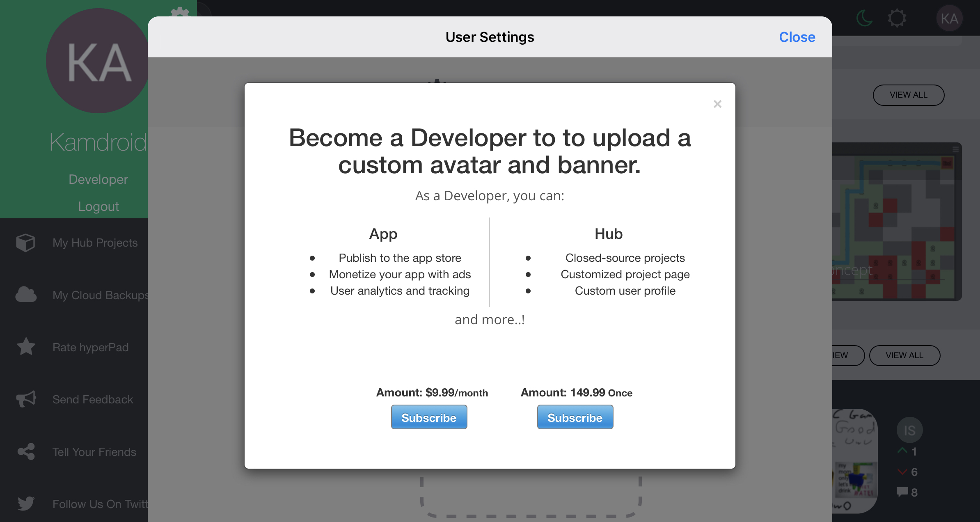Viewport: 980px width, 522px height.
Task: Click the My Cloud Backups cloud icon
Action: click(x=26, y=295)
